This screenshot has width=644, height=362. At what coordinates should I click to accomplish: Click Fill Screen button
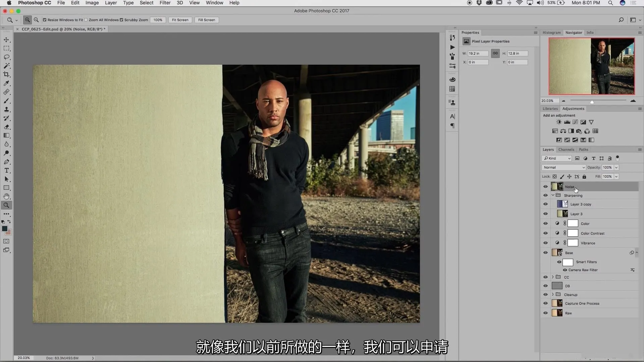tap(206, 20)
